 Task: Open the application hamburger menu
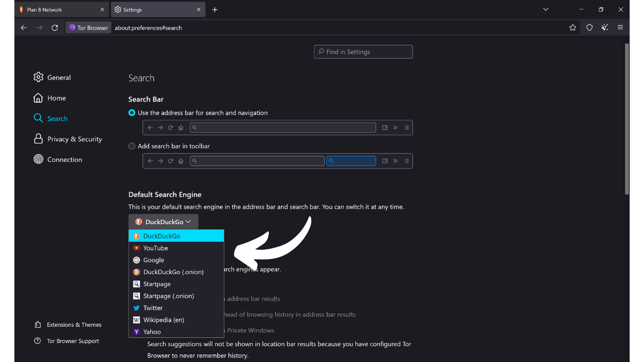click(x=620, y=28)
